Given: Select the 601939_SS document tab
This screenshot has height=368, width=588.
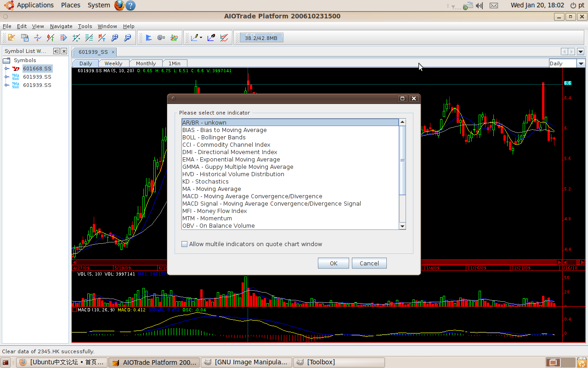Looking at the screenshot, I should click(93, 52).
